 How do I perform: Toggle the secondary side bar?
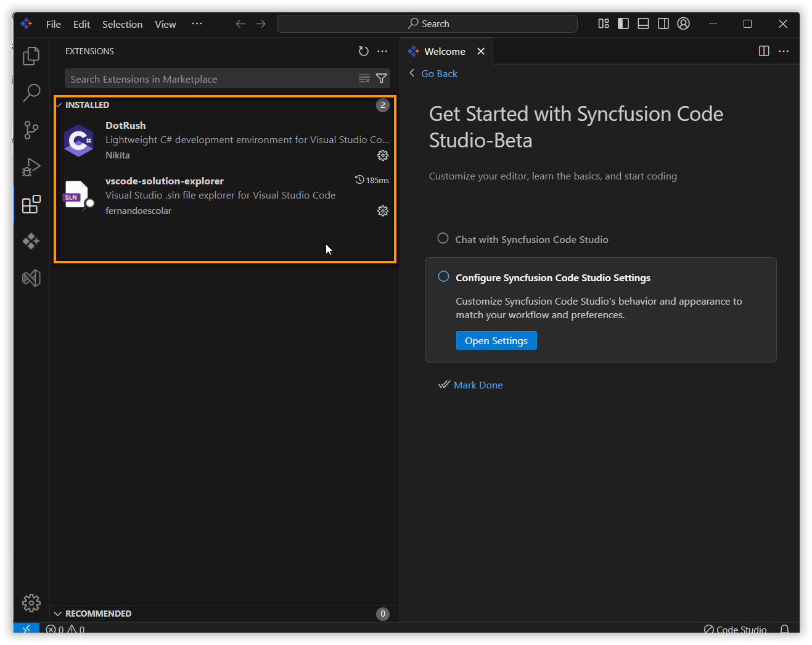coord(663,23)
